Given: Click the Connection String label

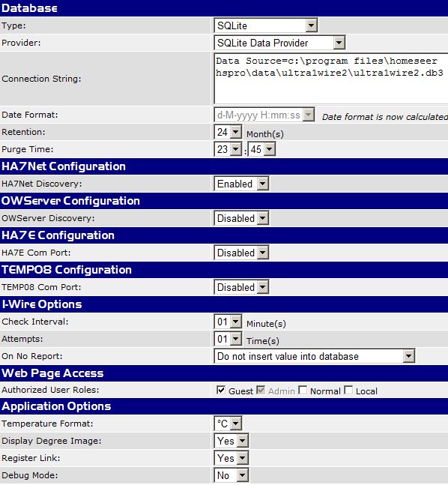Looking at the screenshot, I should click(x=41, y=79).
